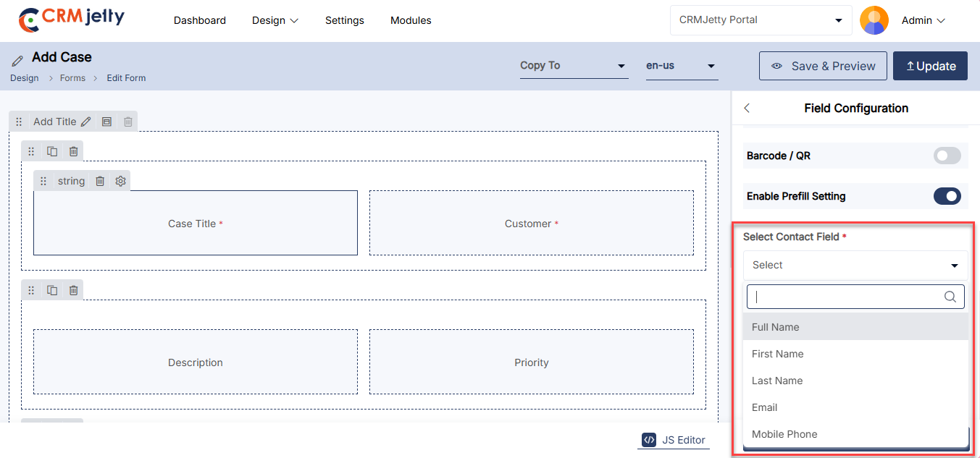Open the Design menu
The height and width of the screenshot is (458, 980).
click(275, 20)
